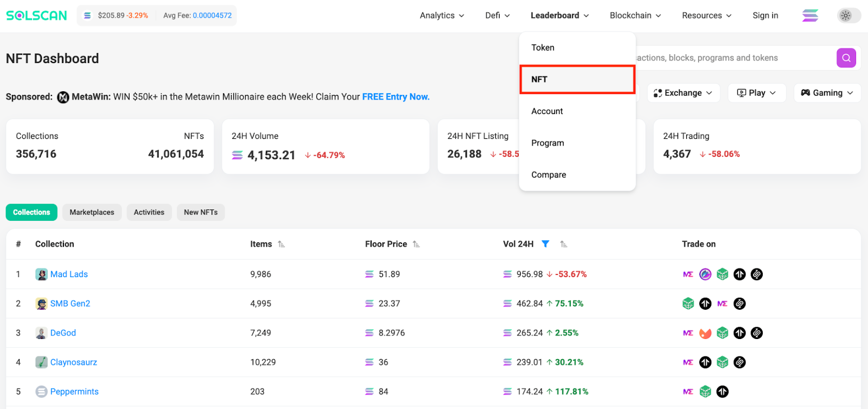Screen dimensions: 868x409
Task: Open the Mad Lads collection link
Action: [x=69, y=274]
